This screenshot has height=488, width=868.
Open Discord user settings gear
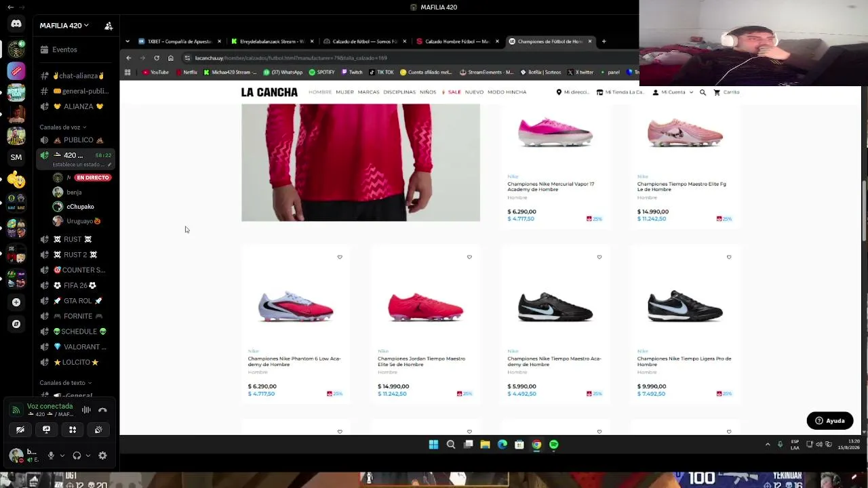[102, 456]
